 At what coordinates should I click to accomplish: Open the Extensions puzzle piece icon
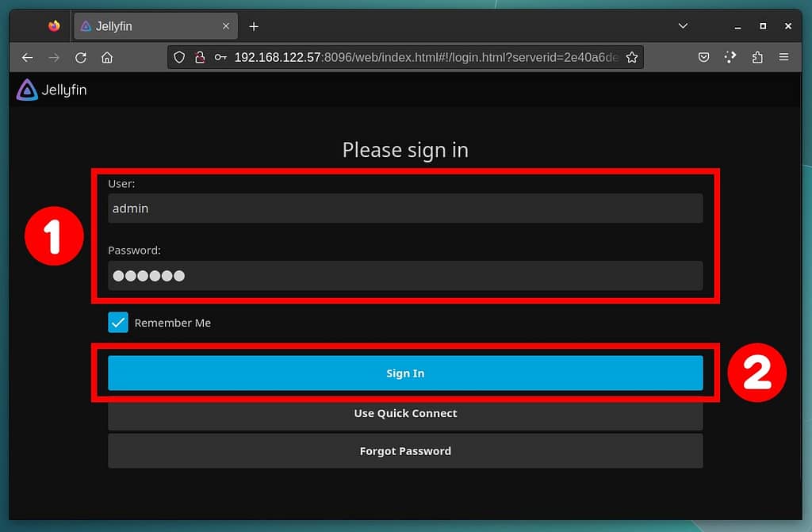click(756, 58)
